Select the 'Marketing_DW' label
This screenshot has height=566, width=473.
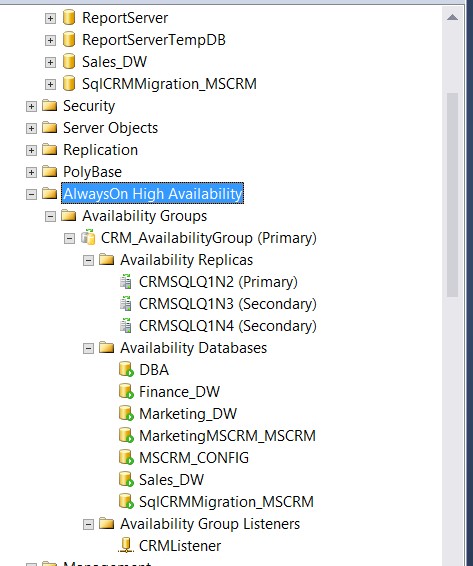coord(188,414)
